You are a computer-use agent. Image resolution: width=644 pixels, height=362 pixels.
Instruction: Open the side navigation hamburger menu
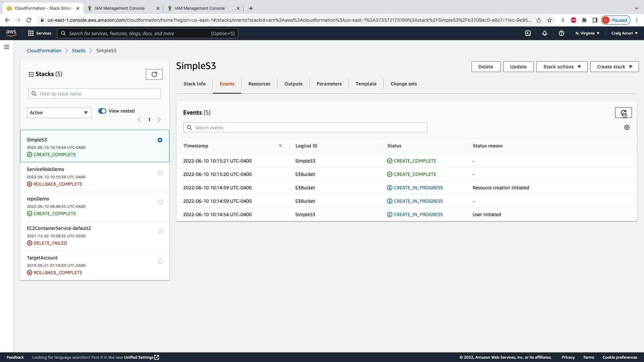coord(7,47)
